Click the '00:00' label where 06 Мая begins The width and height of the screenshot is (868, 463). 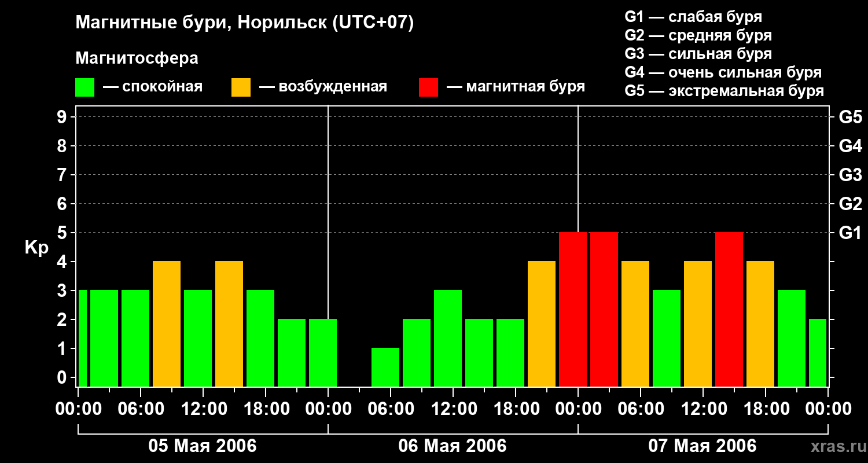click(328, 409)
